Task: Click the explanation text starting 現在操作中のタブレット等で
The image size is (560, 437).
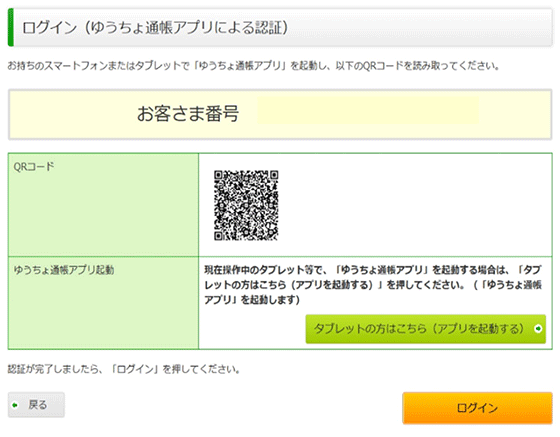Action: 373,285
